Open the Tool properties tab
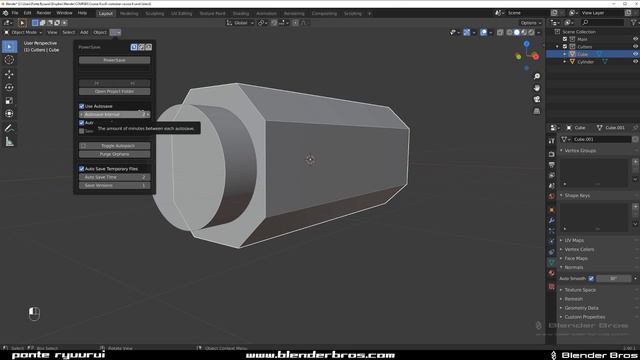Screen dimensions: 640x360 tap(551, 141)
